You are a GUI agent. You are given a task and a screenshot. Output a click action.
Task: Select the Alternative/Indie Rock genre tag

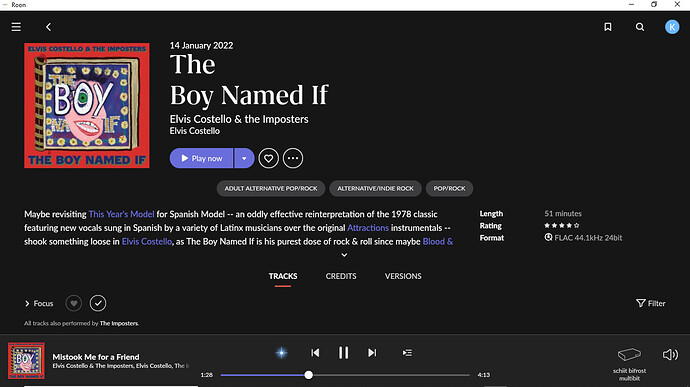click(375, 188)
